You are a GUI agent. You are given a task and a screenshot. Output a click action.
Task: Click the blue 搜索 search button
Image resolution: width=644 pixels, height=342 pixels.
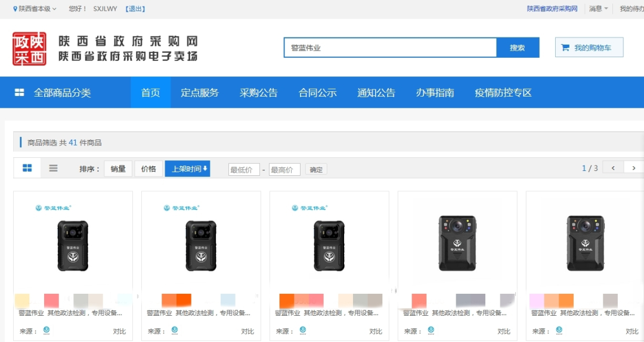click(x=518, y=48)
